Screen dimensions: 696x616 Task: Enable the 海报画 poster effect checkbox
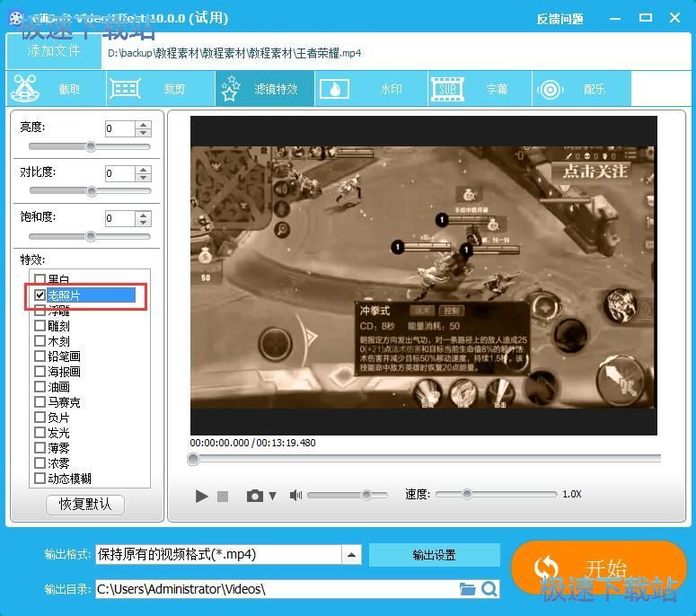[x=40, y=371]
